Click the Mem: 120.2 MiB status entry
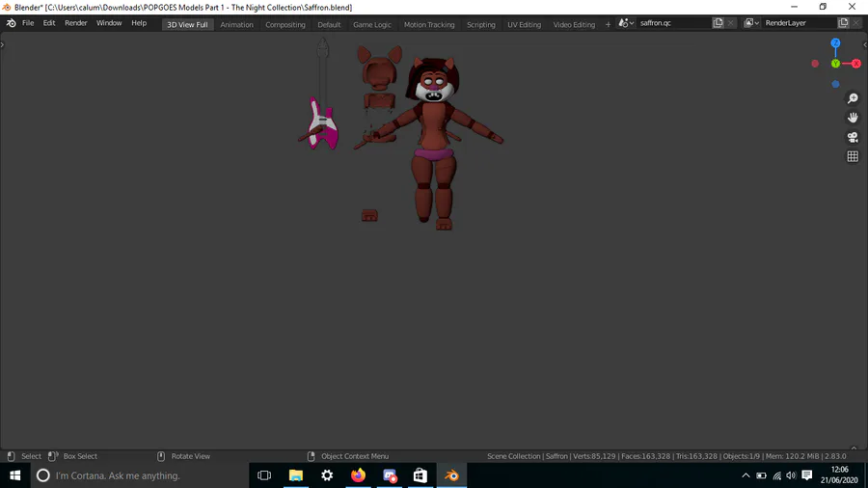The image size is (868, 488). tap(792, 456)
